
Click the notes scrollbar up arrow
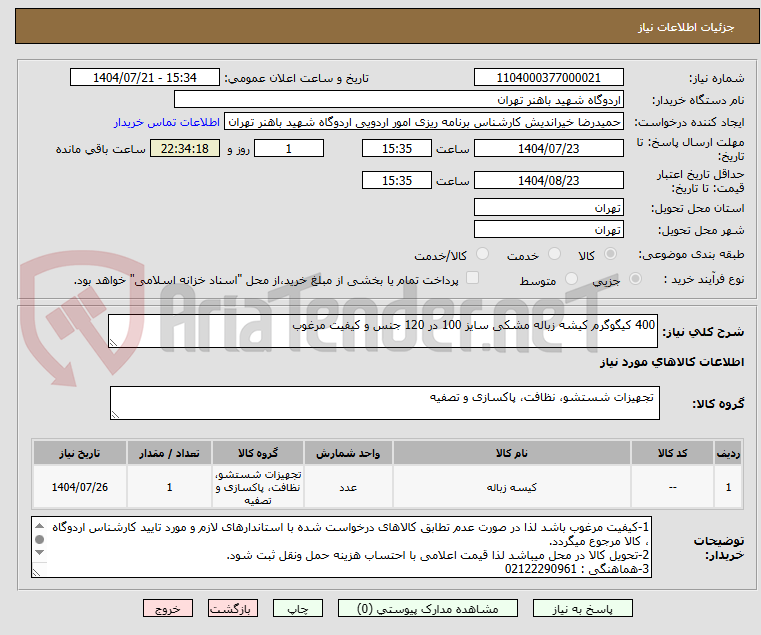(x=40, y=526)
